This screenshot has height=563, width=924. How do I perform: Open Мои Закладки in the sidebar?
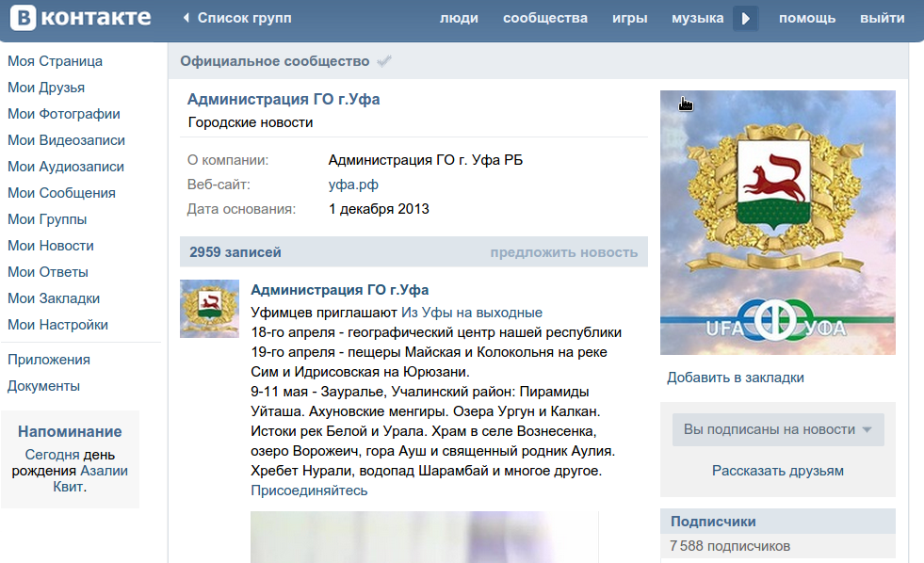point(54,298)
